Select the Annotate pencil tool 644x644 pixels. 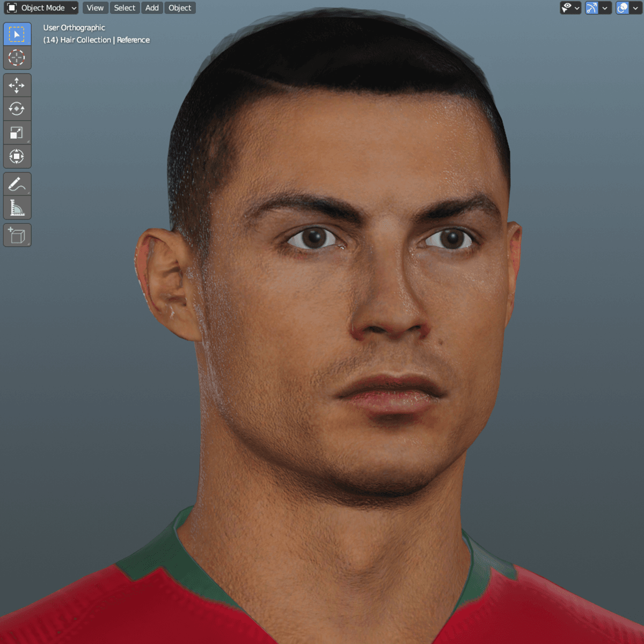17,184
